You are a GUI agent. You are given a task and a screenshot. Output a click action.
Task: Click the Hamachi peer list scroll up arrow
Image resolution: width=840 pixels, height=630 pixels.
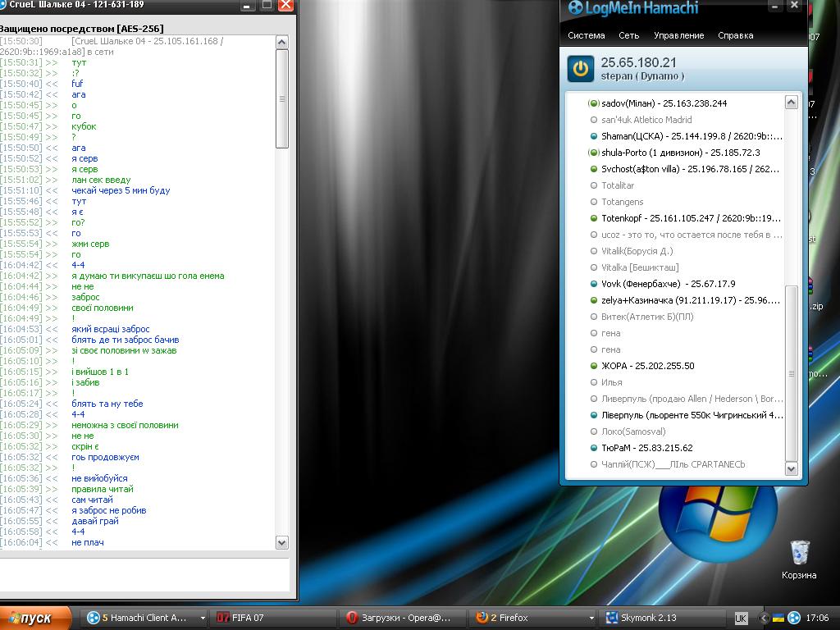click(x=792, y=103)
